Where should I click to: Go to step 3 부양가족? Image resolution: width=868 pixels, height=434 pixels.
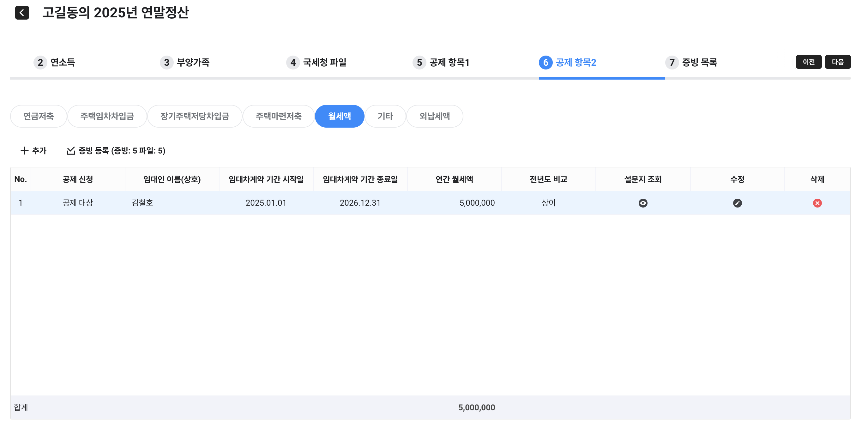click(185, 62)
